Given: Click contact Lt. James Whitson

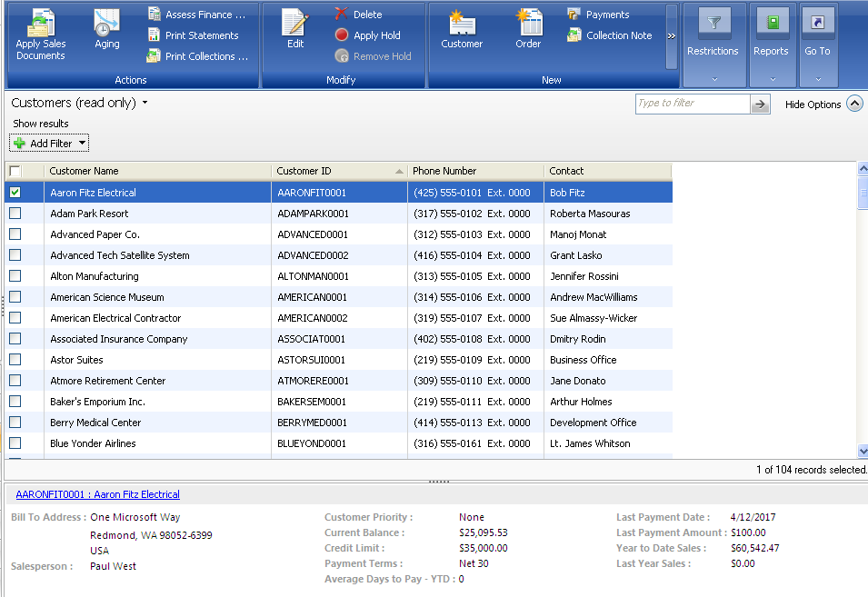Looking at the screenshot, I should click(x=590, y=443).
